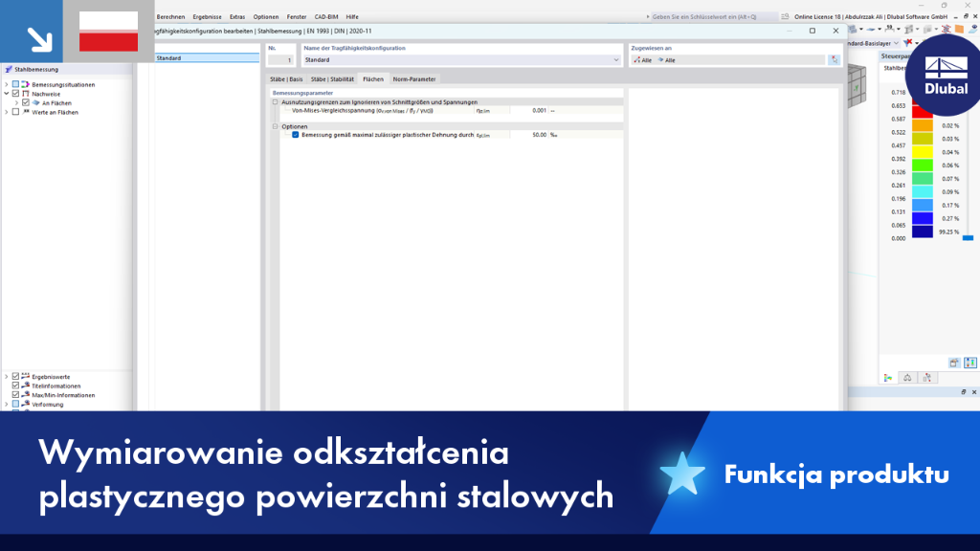Click the orange surface toolbar icon
Viewport: 980px width, 551px height.
pos(959,30)
